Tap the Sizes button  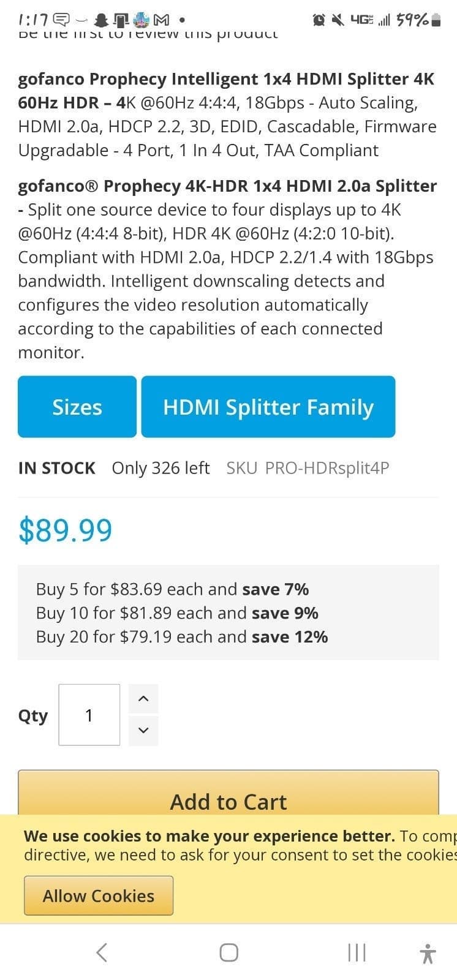point(77,407)
